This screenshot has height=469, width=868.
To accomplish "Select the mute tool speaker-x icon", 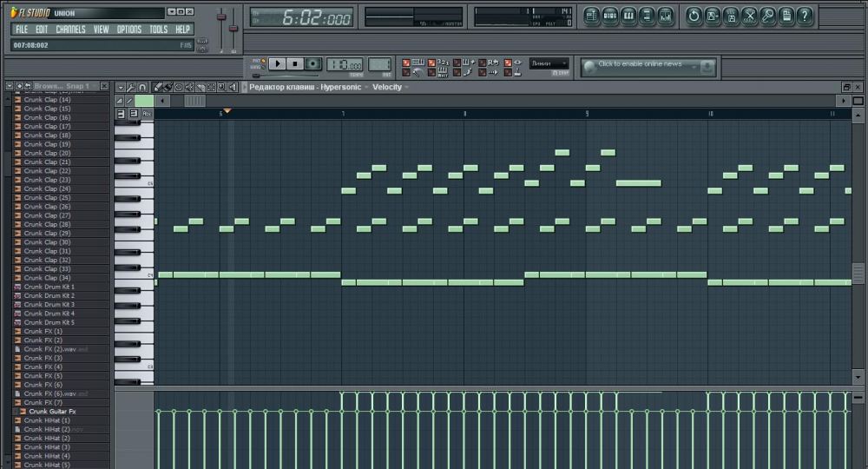I will coord(189,87).
